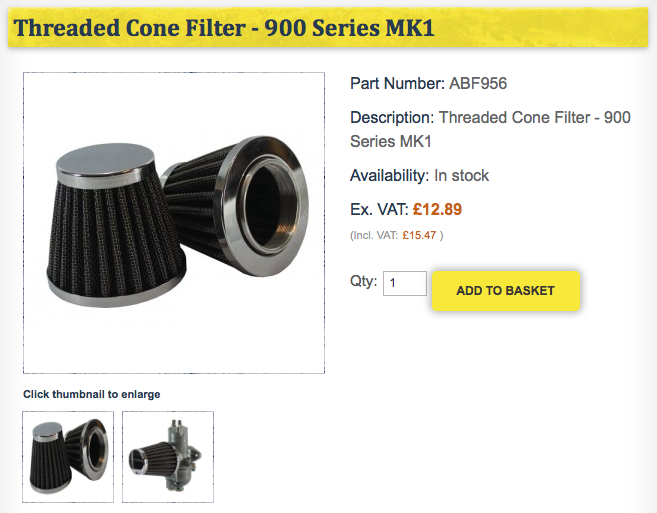This screenshot has width=657, height=513.
Task: Click the Ex. VAT label
Action: pos(379,209)
